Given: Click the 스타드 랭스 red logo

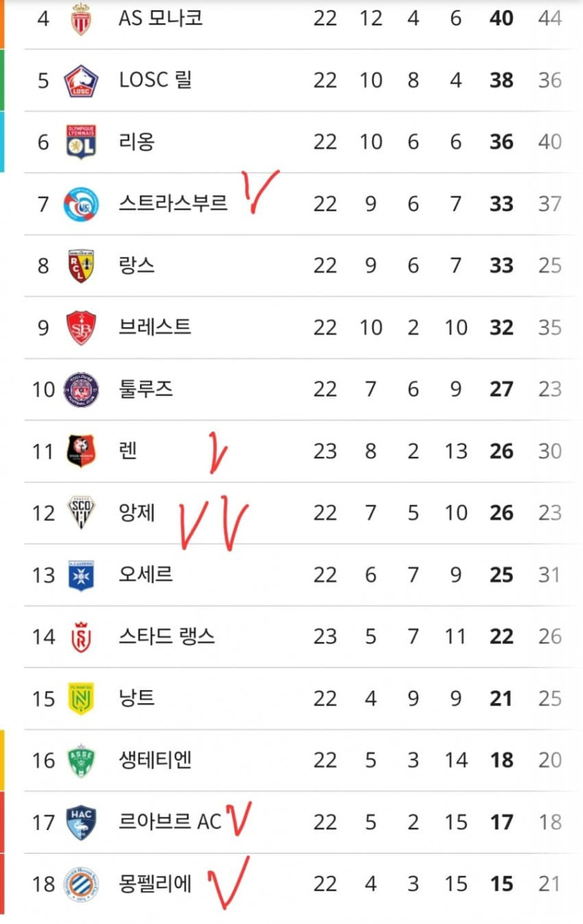Looking at the screenshot, I should point(80,637).
